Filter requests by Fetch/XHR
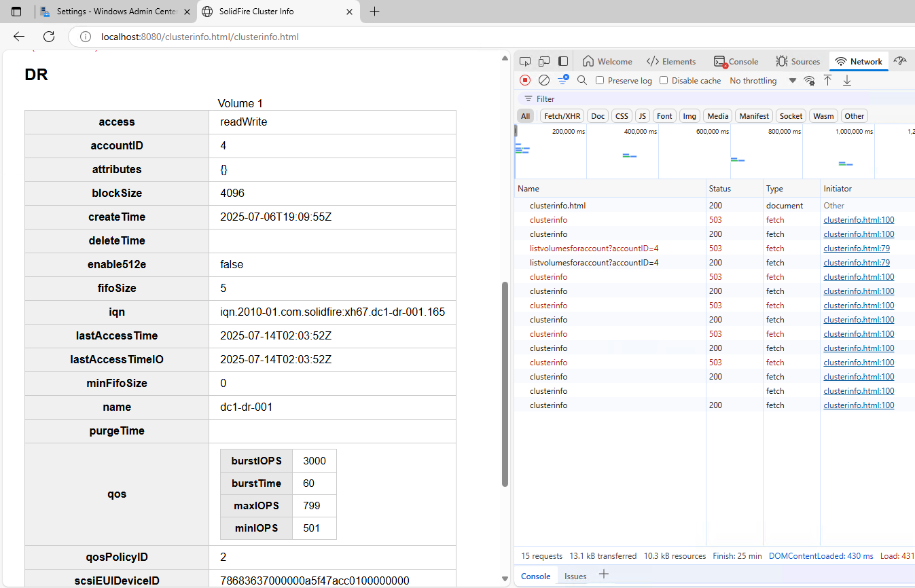Image resolution: width=915 pixels, height=588 pixels. [562, 116]
